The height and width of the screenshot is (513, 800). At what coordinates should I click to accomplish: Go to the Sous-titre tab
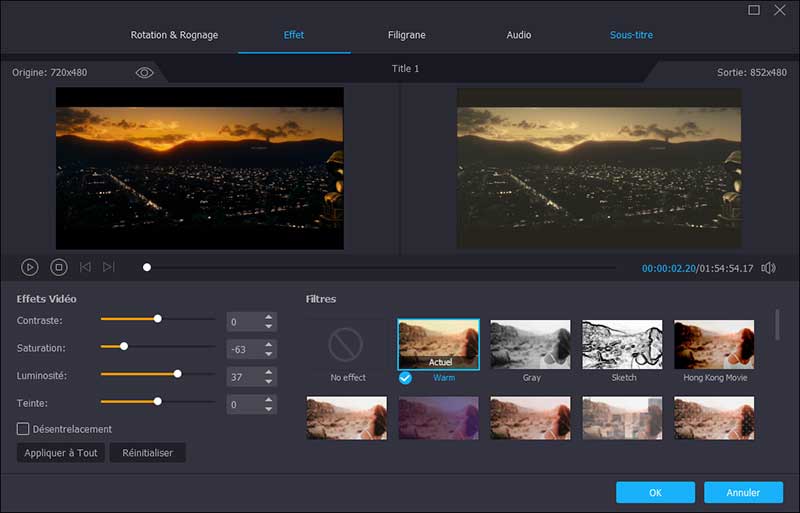point(631,35)
